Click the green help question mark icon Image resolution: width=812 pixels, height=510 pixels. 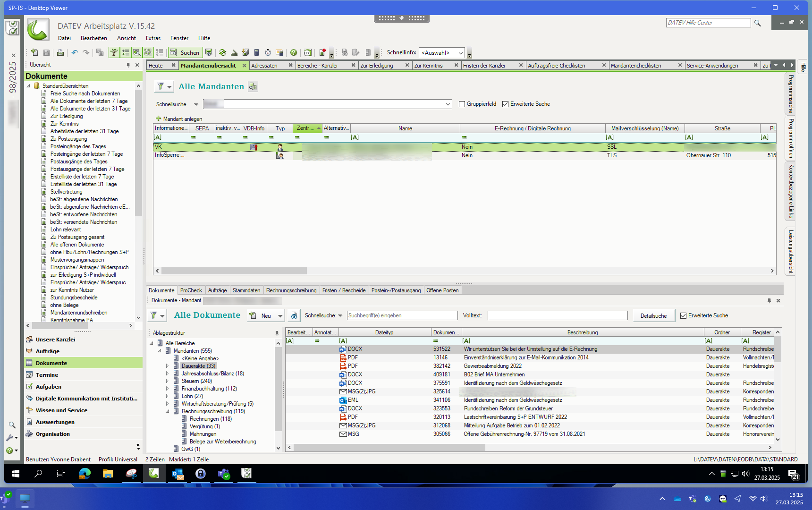point(294,53)
